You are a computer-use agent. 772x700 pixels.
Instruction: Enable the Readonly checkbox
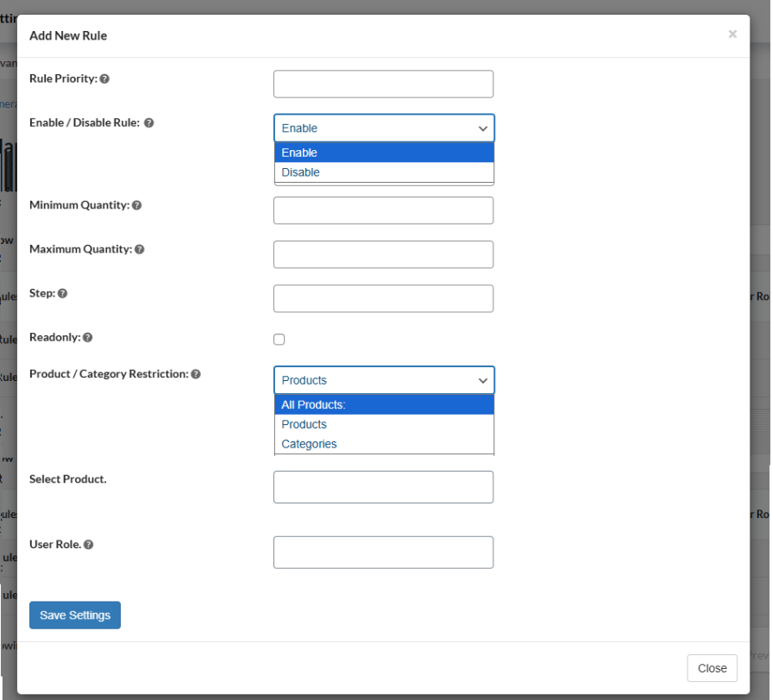pos(279,340)
